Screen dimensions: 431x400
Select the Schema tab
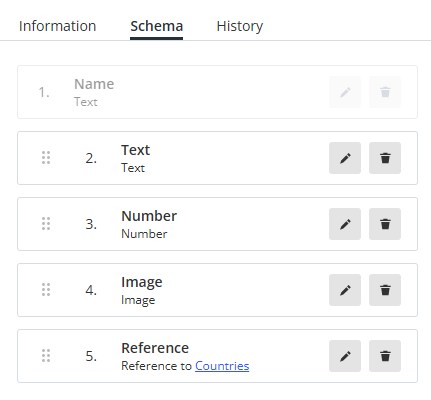(156, 26)
